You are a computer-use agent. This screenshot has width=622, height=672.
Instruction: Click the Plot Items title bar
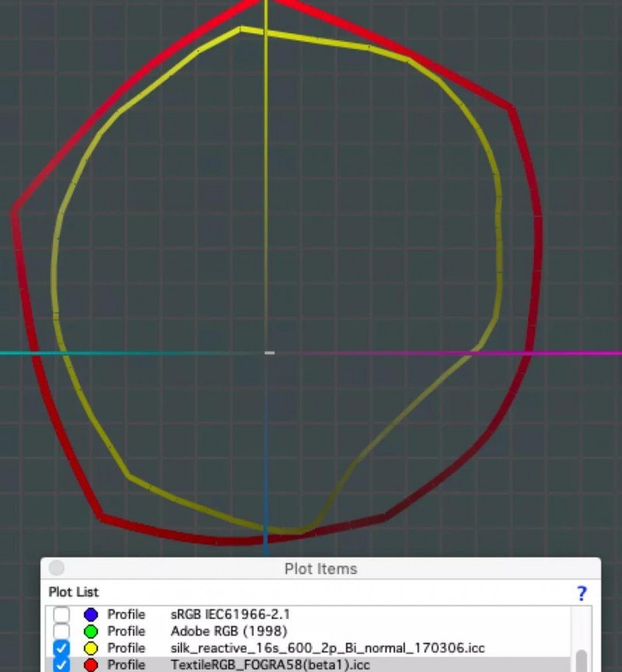pyautogui.click(x=320, y=569)
